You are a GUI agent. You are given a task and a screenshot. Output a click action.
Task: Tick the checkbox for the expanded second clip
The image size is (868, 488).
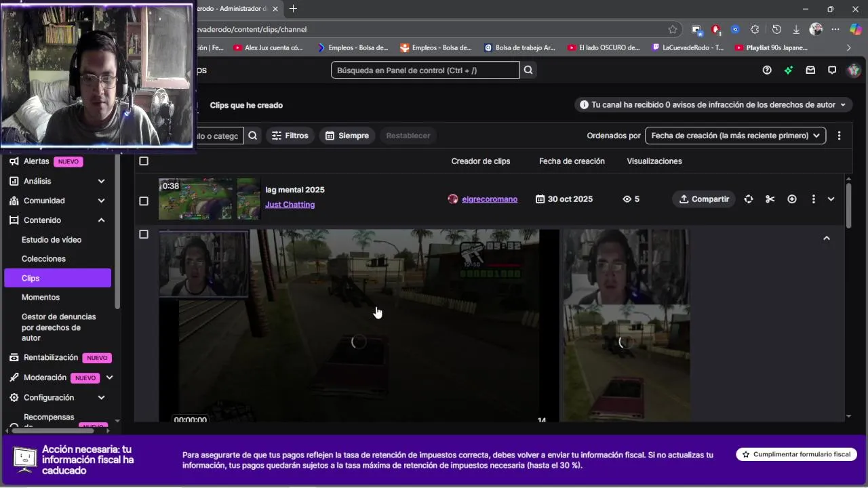pyautogui.click(x=144, y=235)
